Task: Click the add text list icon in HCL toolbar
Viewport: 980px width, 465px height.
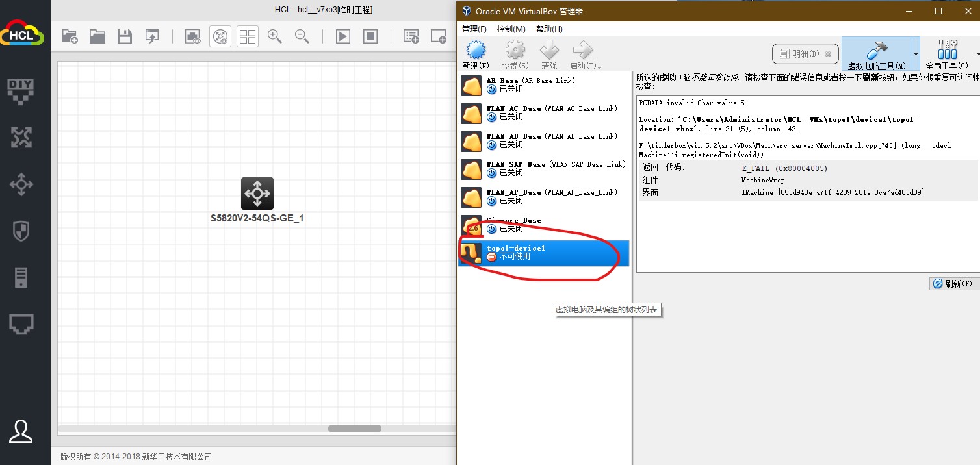Action: tap(411, 36)
